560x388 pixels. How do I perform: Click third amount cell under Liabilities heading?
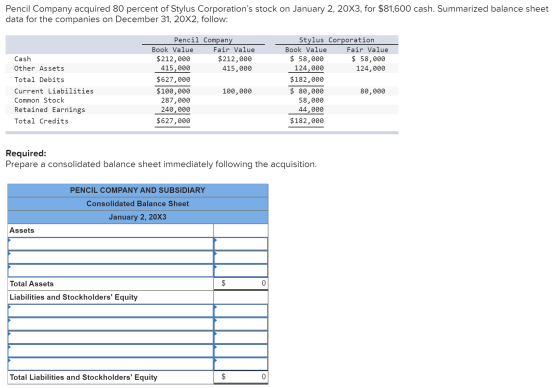[x=241, y=337]
